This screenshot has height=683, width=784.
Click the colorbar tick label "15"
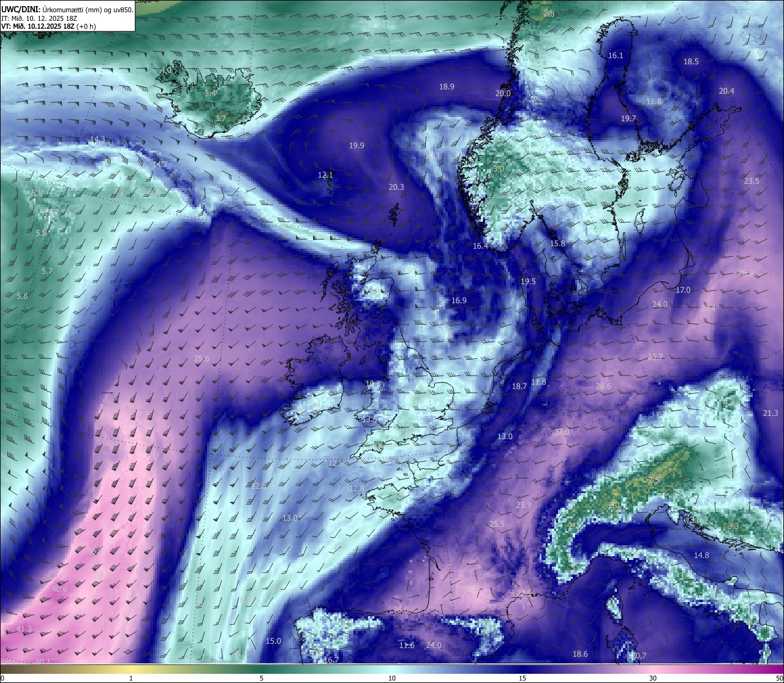point(522,678)
